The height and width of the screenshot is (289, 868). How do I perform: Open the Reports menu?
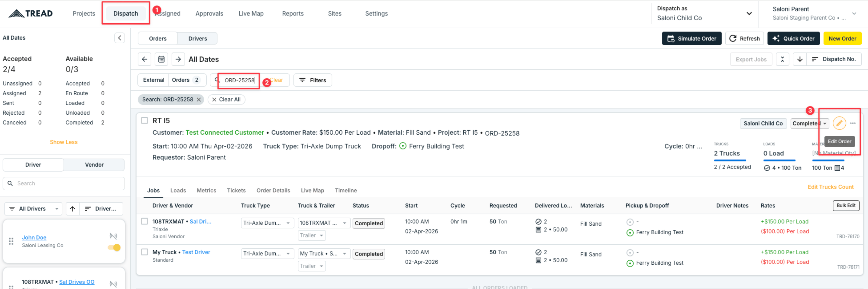pyautogui.click(x=293, y=13)
